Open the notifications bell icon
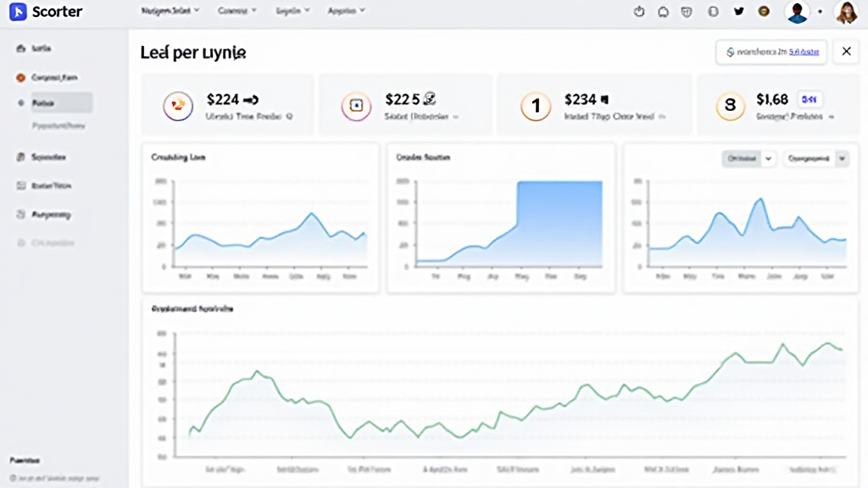 [x=664, y=11]
